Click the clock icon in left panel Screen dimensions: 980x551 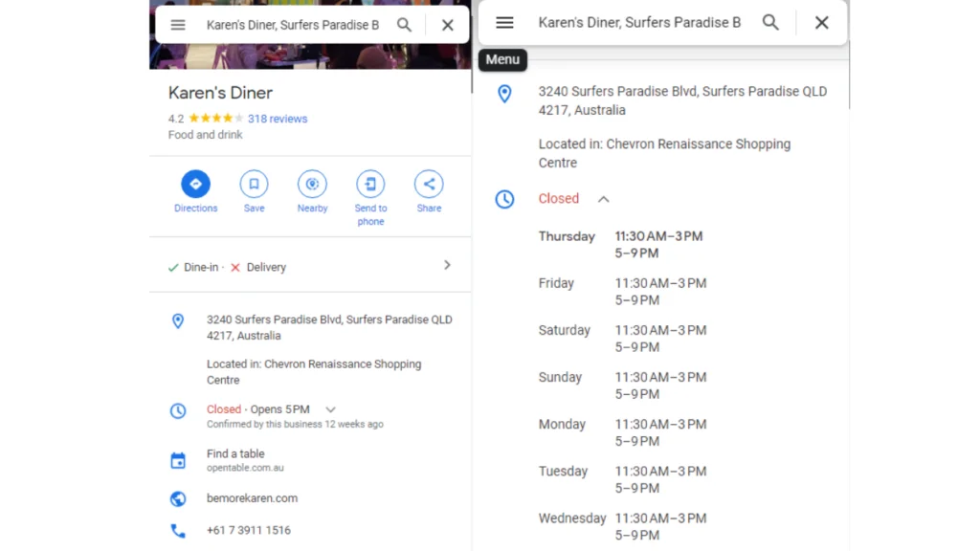[x=178, y=411]
